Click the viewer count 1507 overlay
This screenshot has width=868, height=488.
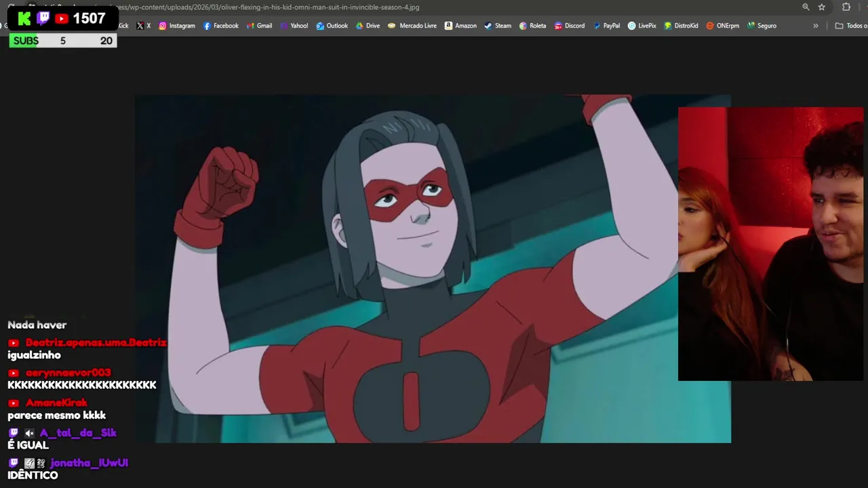62,18
